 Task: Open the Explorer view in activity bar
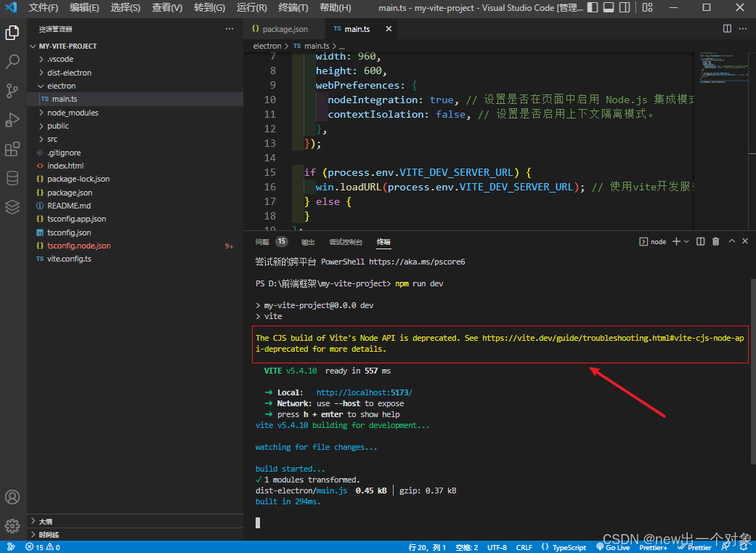12,32
